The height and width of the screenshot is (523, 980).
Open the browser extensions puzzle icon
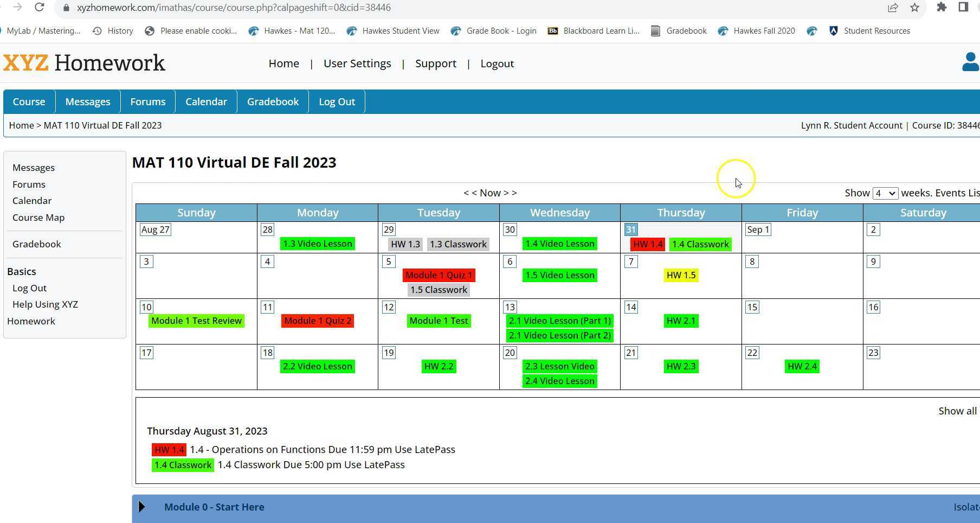click(942, 8)
